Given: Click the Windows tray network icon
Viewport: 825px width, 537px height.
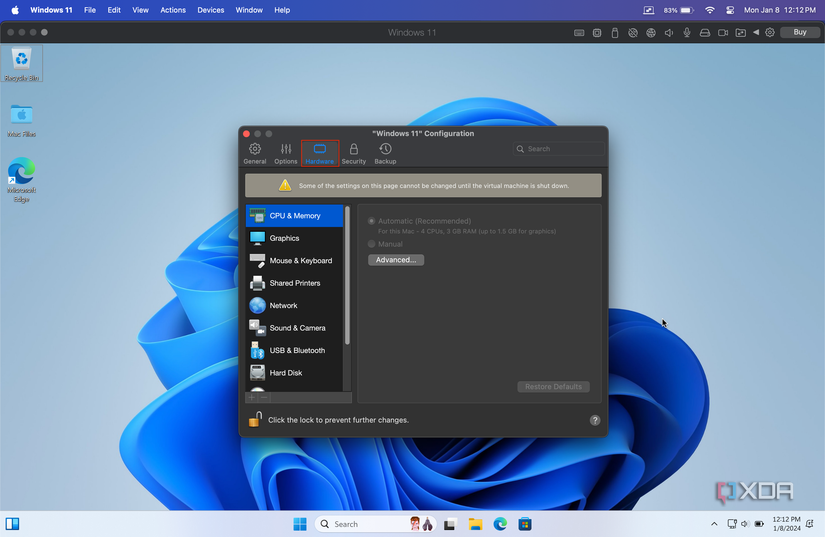Looking at the screenshot, I should [732, 524].
